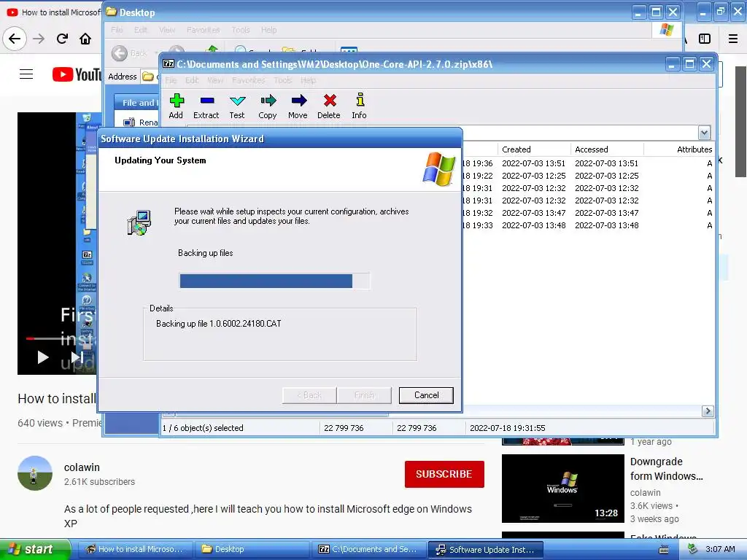Open the browser home page
This screenshot has height=560, width=747.
tap(85, 39)
